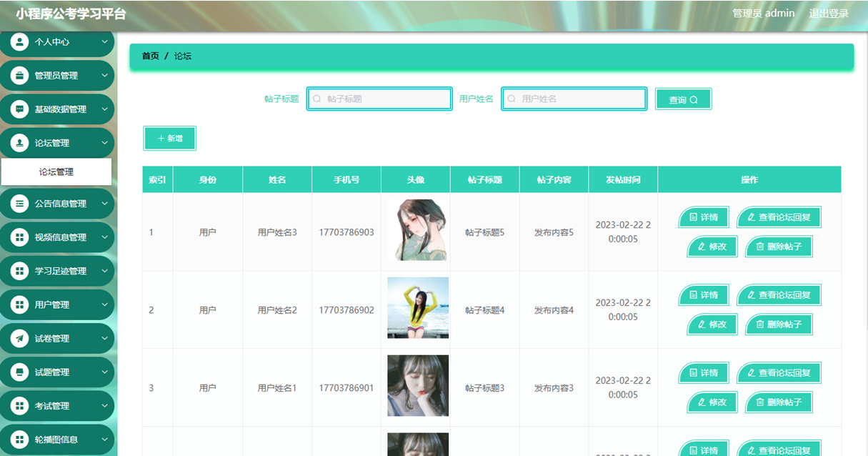The height and width of the screenshot is (456, 868).
Task: Click the 学习足迹管理 grid icon
Action: pos(20,270)
